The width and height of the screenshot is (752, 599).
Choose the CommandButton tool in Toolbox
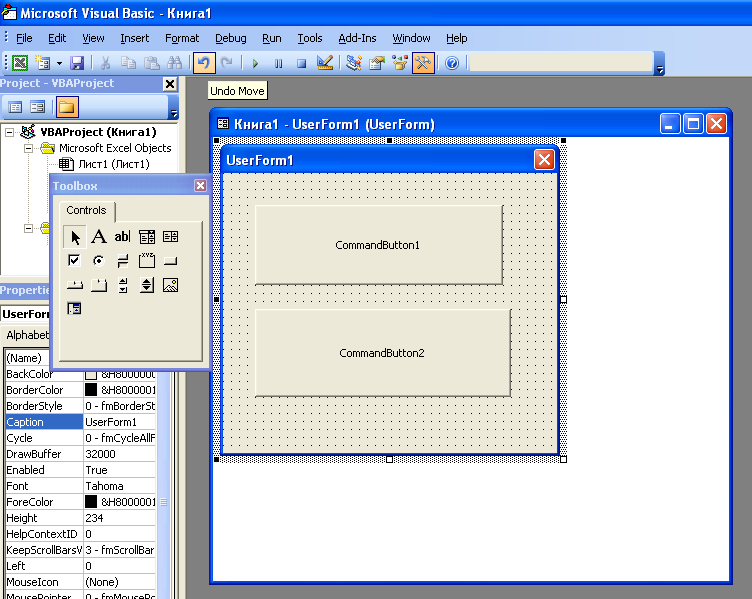pyautogui.click(x=170, y=261)
